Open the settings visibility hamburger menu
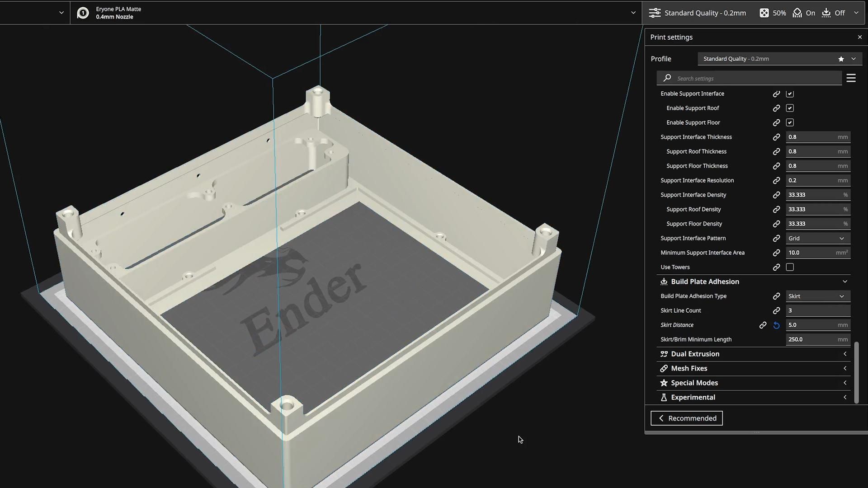Screen dimensions: 868x488 point(851,78)
